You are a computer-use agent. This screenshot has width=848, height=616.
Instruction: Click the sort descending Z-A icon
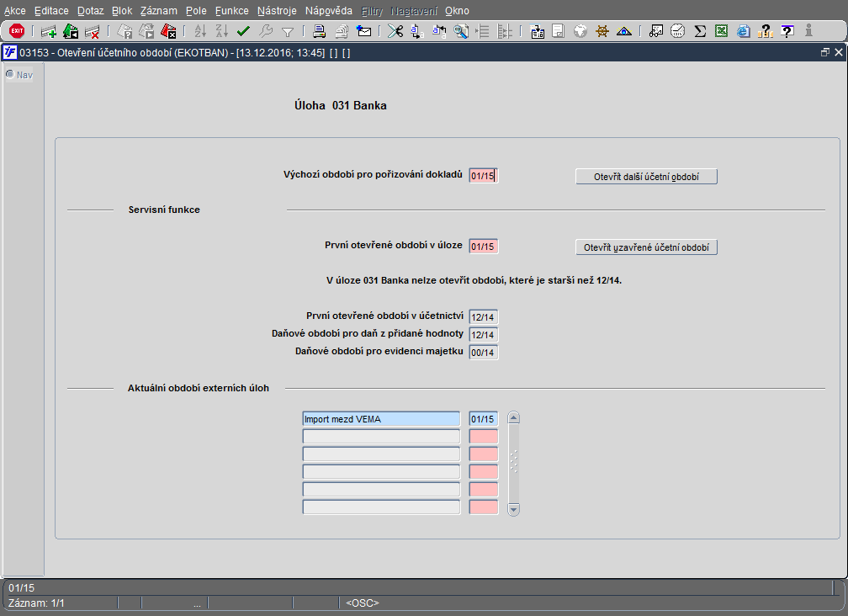point(222,31)
